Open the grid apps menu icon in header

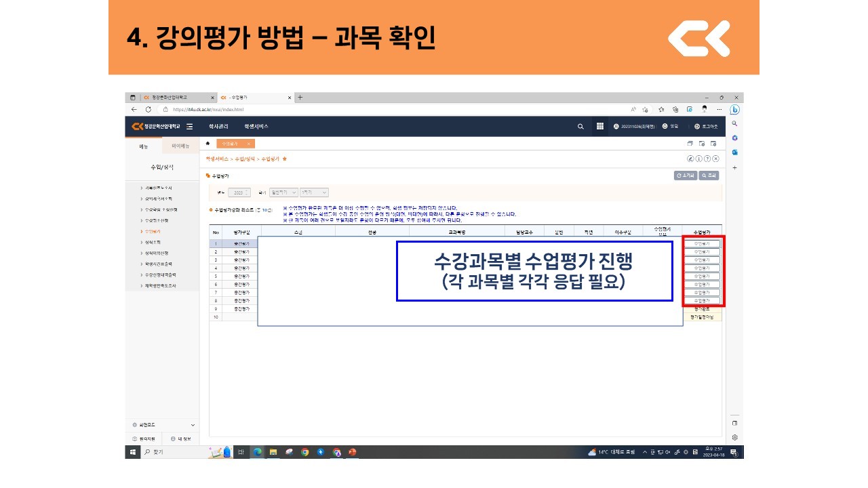coord(600,126)
